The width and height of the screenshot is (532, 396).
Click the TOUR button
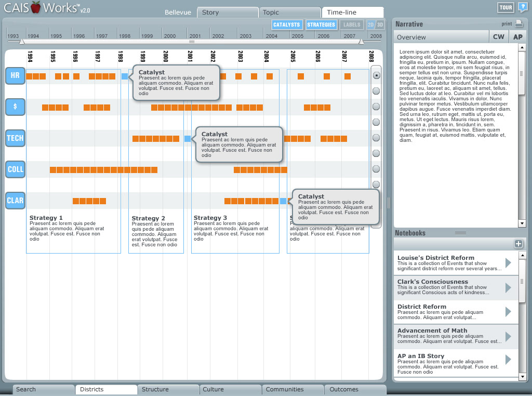click(506, 7)
